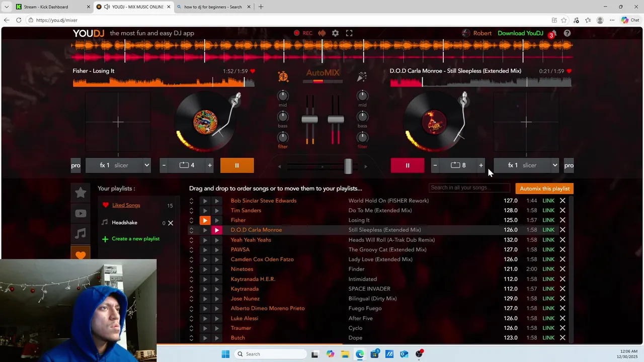This screenshot has width=644, height=362.
Task: Click the left fx XY pad
Action: click(118, 122)
